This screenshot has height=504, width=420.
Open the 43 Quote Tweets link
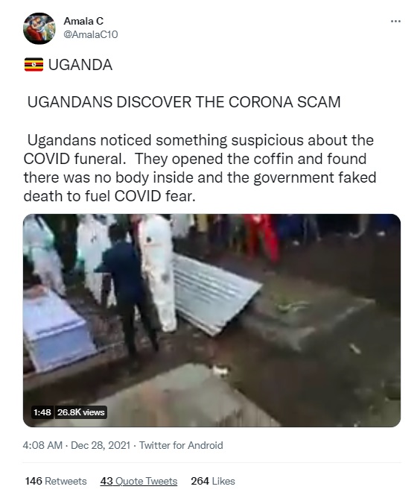click(139, 481)
